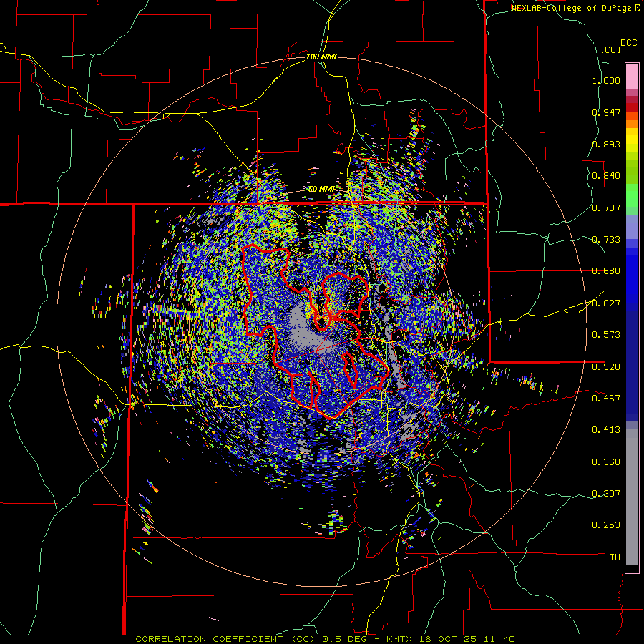Click the 50 NMI range ring label
The image size is (644, 644).
321,190
